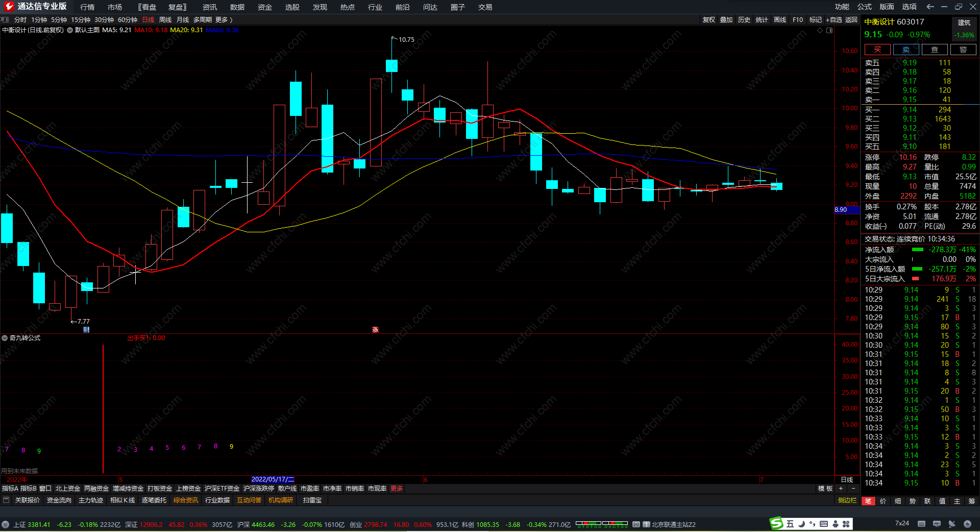This screenshot has width=980, height=532.
Task: Open the 行情 menu
Action: click(x=87, y=7)
